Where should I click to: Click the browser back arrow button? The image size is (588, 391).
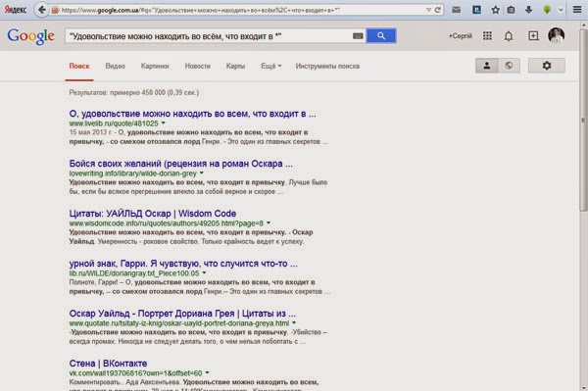click(x=41, y=10)
